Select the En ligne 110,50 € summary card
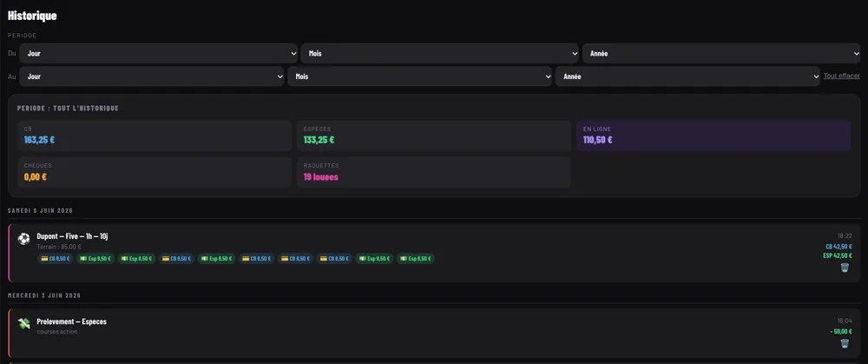The height and width of the screenshot is (364, 868). click(x=713, y=136)
